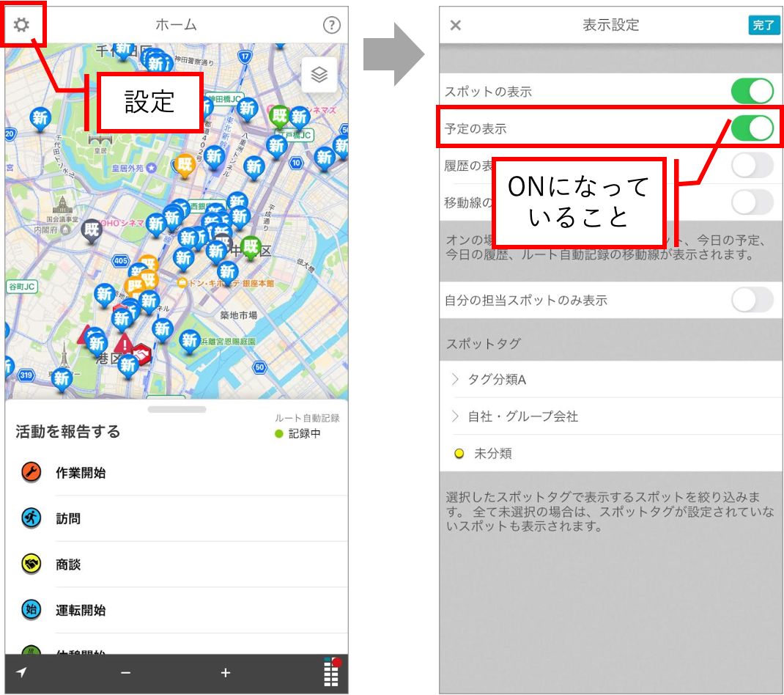This screenshot has width=784, height=695.
Task: Enable 自分の担当スポットのみ表示 switch
Action: coord(752,301)
